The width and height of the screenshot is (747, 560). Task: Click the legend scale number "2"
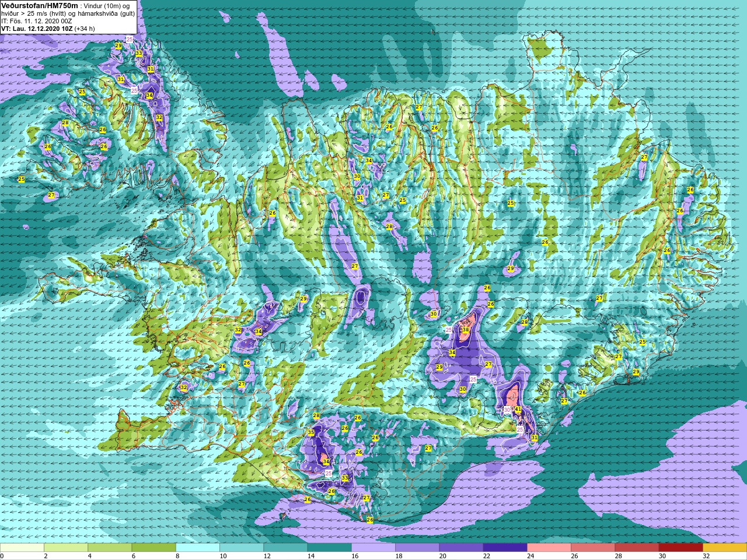pyautogui.click(x=45, y=556)
